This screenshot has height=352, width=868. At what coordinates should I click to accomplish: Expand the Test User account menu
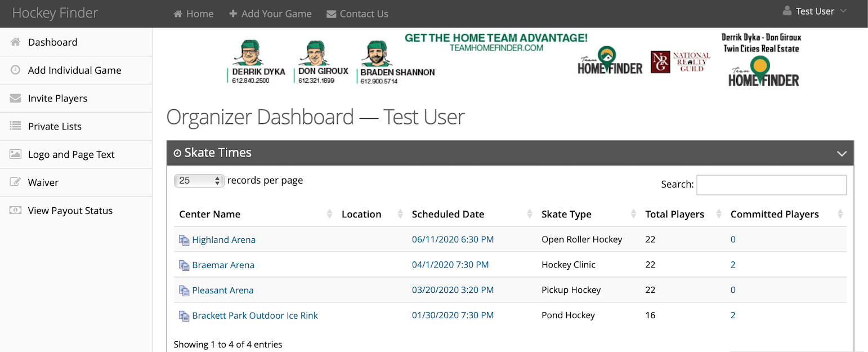point(814,10)
